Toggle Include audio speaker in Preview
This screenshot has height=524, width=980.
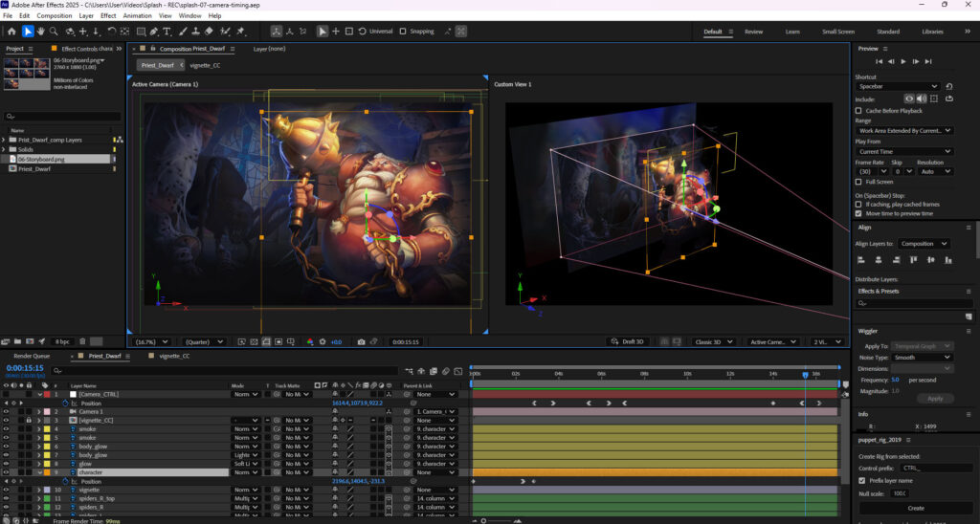[922, 98]
